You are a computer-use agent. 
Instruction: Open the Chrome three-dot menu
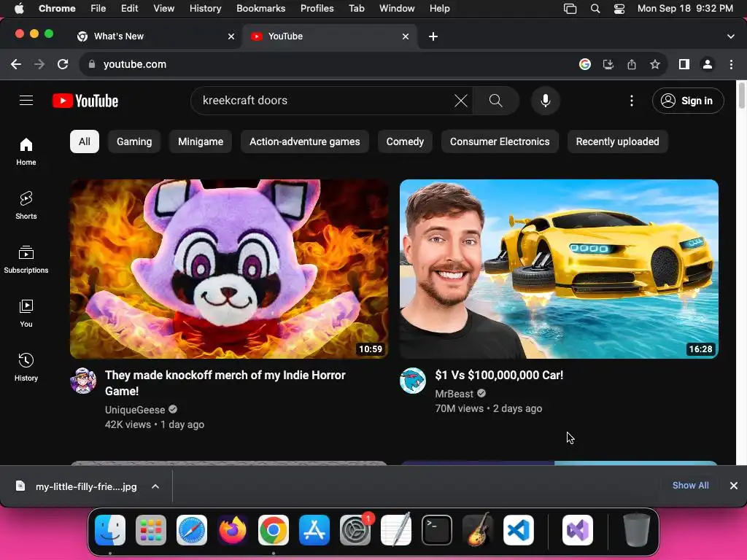click(x=731, y=64)
